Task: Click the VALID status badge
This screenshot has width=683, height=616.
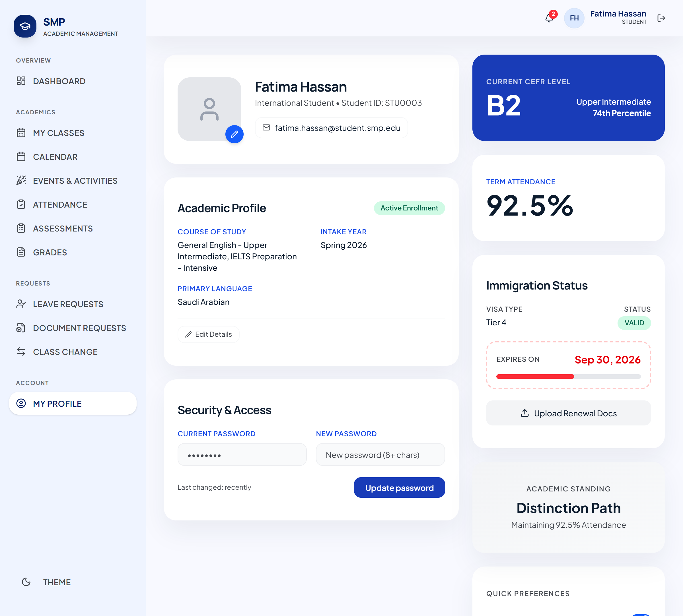Action: point(634,323)
